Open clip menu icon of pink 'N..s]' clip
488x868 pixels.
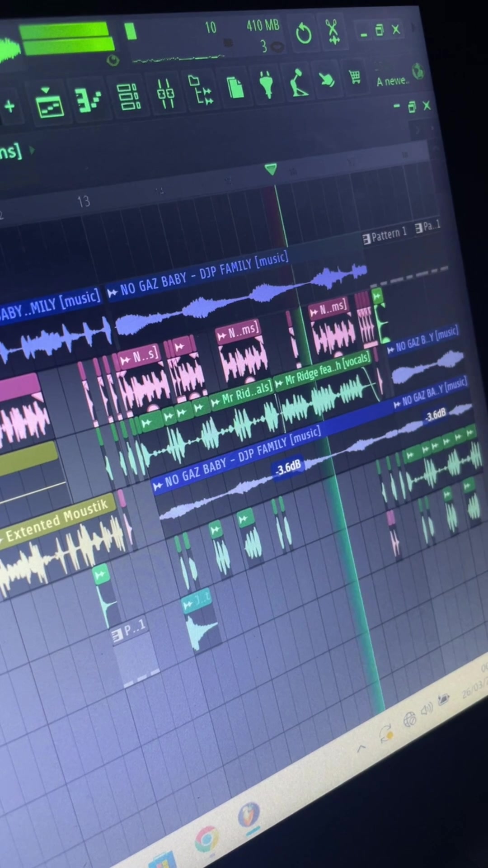point(125,360)
